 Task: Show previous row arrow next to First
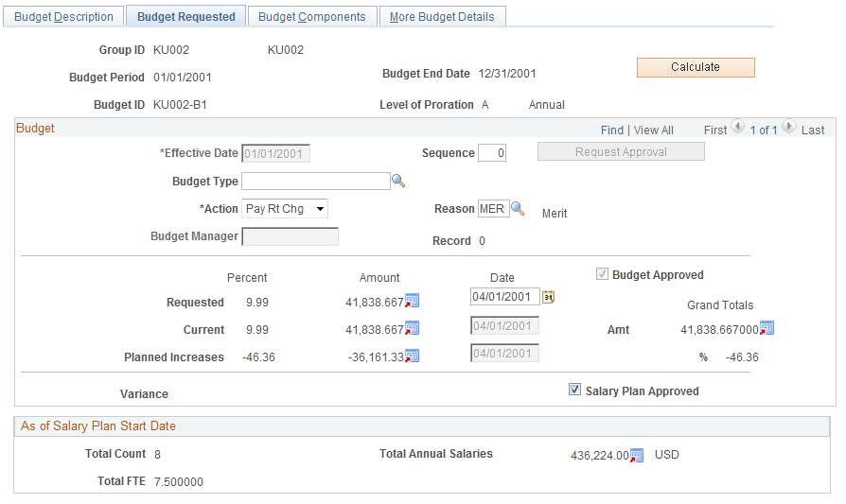click(x=737, y=127)
